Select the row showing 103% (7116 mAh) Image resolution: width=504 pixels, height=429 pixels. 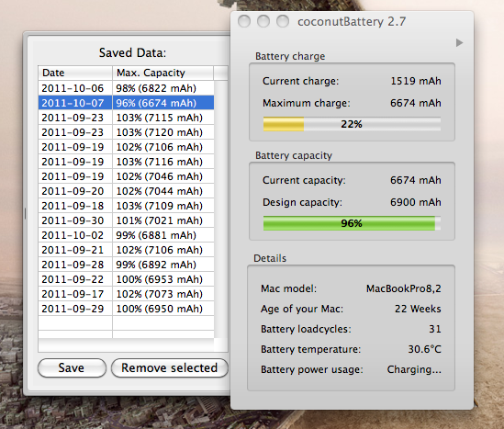tap(126, 162)
